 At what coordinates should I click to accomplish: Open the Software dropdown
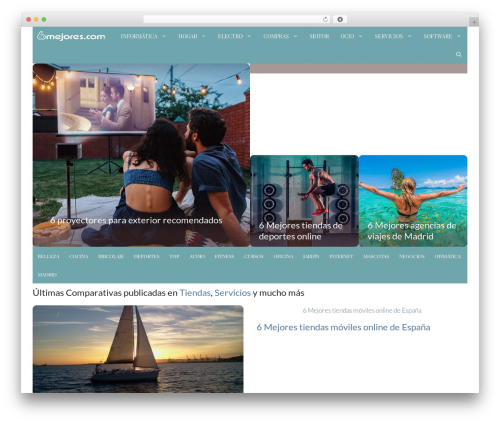[x=442, y=36]
